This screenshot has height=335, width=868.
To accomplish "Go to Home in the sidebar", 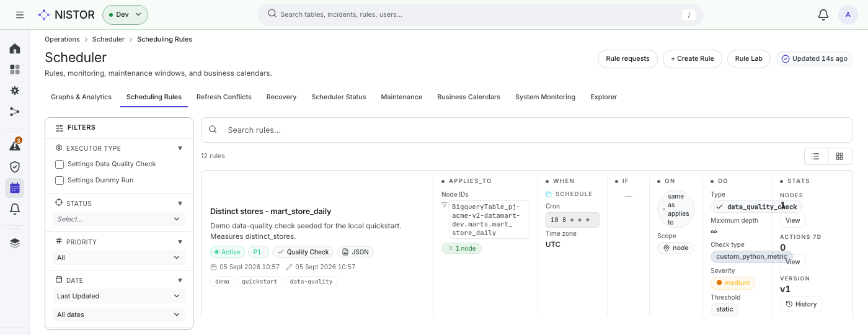I will coord(15,48).
